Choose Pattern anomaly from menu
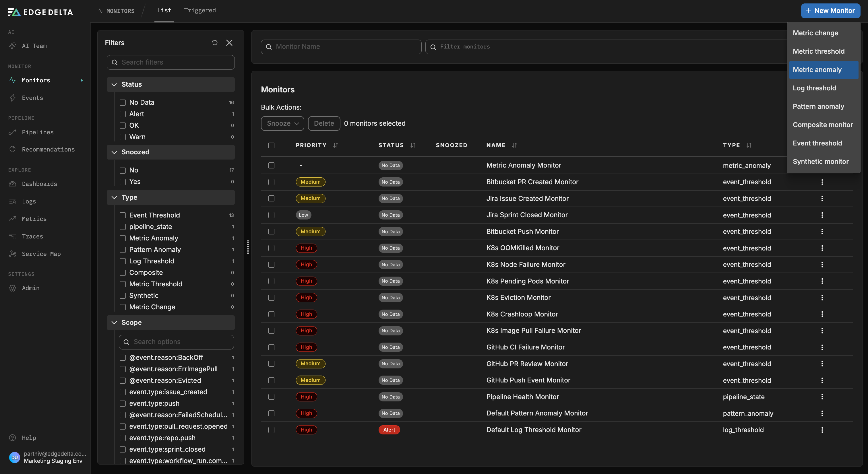 click(824, 106)
